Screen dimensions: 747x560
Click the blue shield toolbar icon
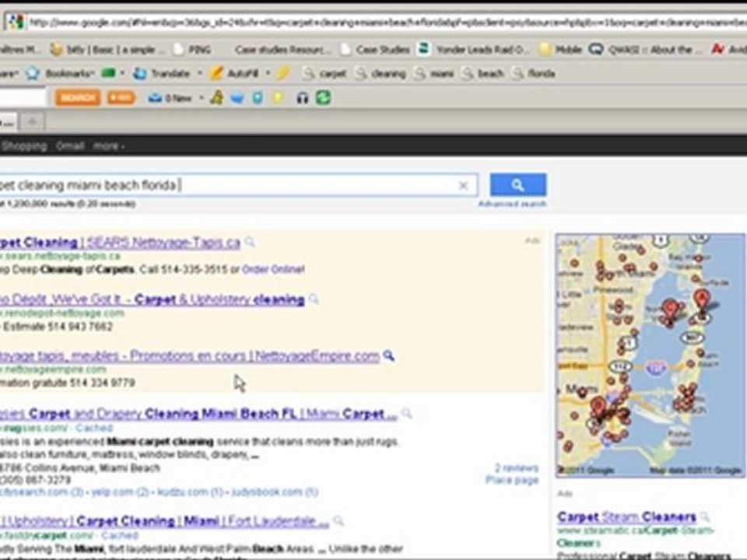[x=258, y=98]
